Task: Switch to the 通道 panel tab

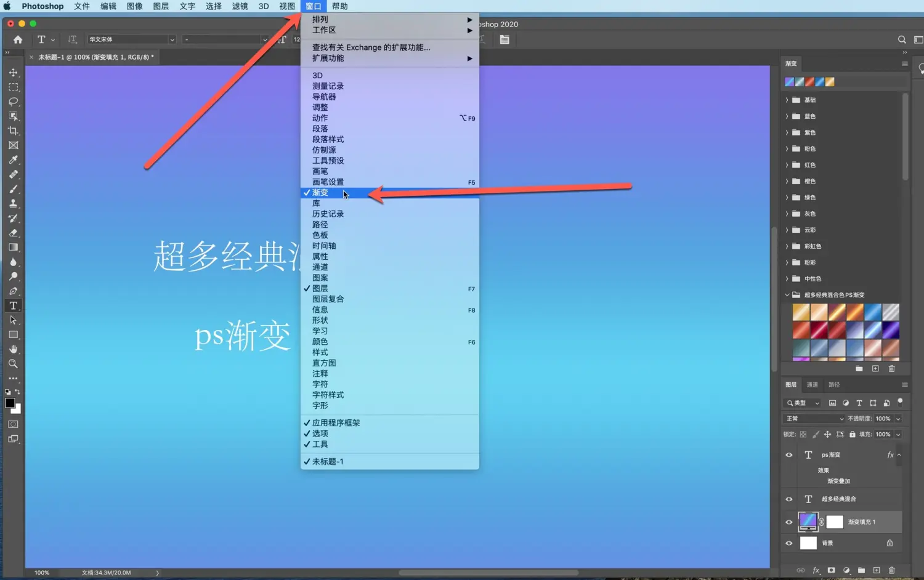Action: pos(813,385)
